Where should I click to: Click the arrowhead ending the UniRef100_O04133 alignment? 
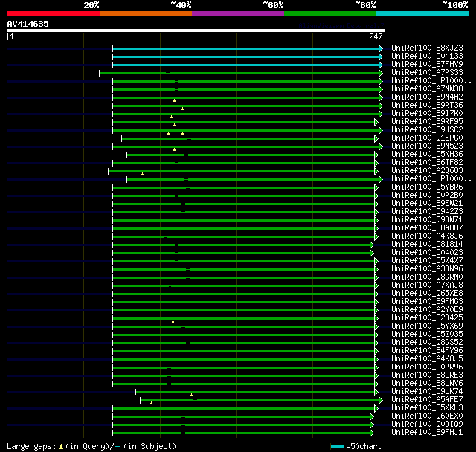pos(381,56)
